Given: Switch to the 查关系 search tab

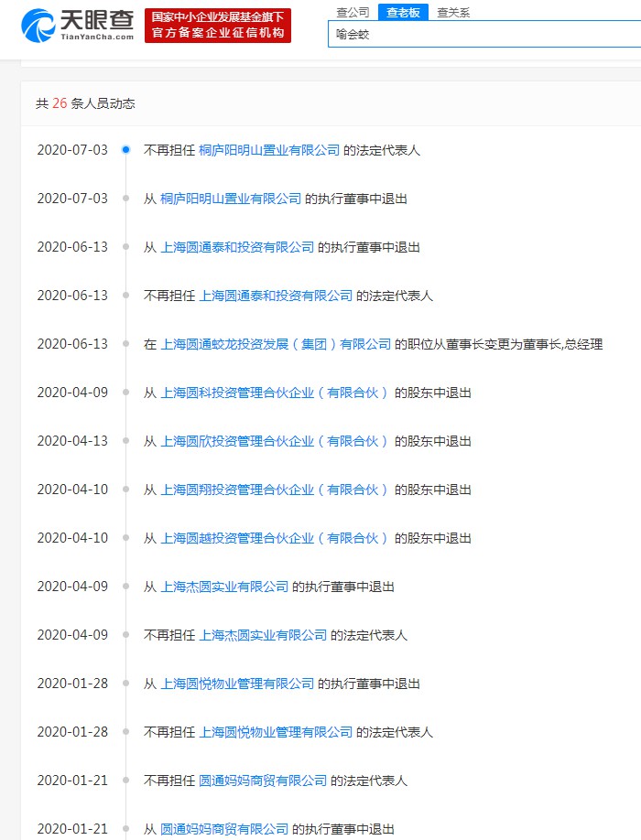Looking at the screenshot, I should click(453, 12).
